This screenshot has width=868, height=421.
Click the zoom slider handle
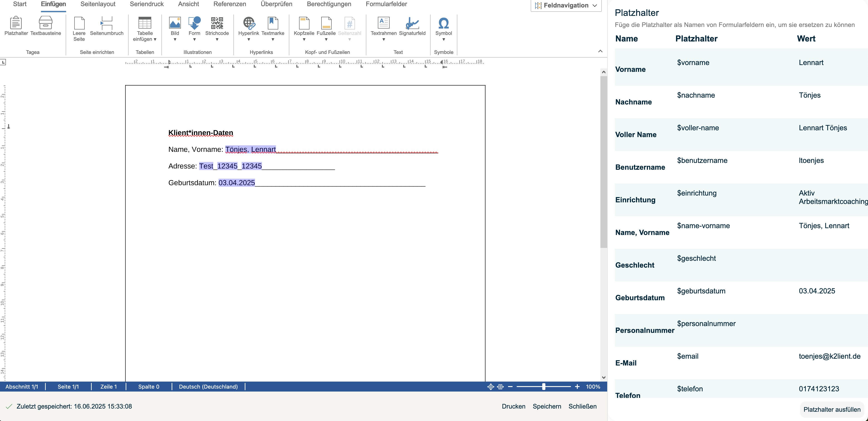pos(544,387)
